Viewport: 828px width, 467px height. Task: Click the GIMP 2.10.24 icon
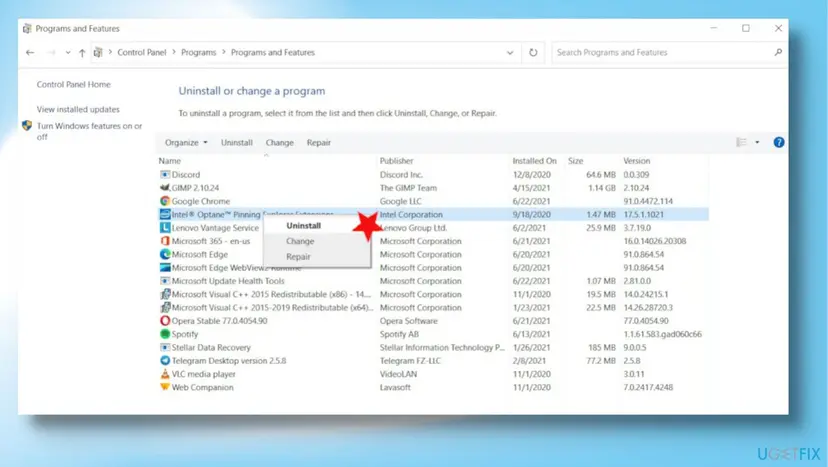point(165,188)
